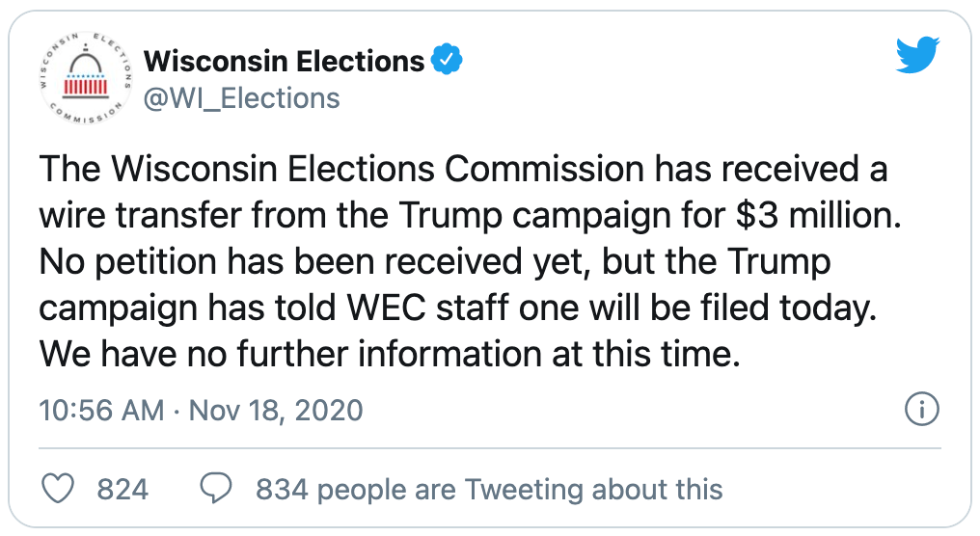Open '834 people are Tweeting about this'
The width and height of the screenshot is (980, 536).
(489, 489)
